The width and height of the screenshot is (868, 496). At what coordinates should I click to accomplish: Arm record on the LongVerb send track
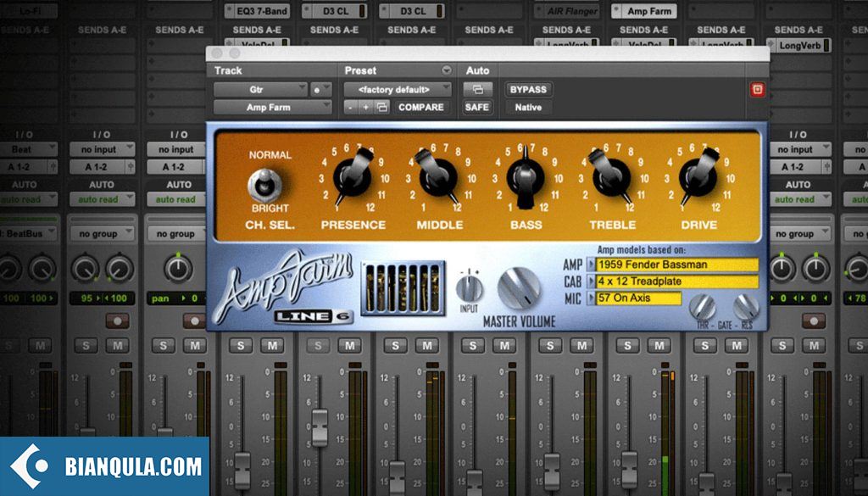(x=813, y=320)
